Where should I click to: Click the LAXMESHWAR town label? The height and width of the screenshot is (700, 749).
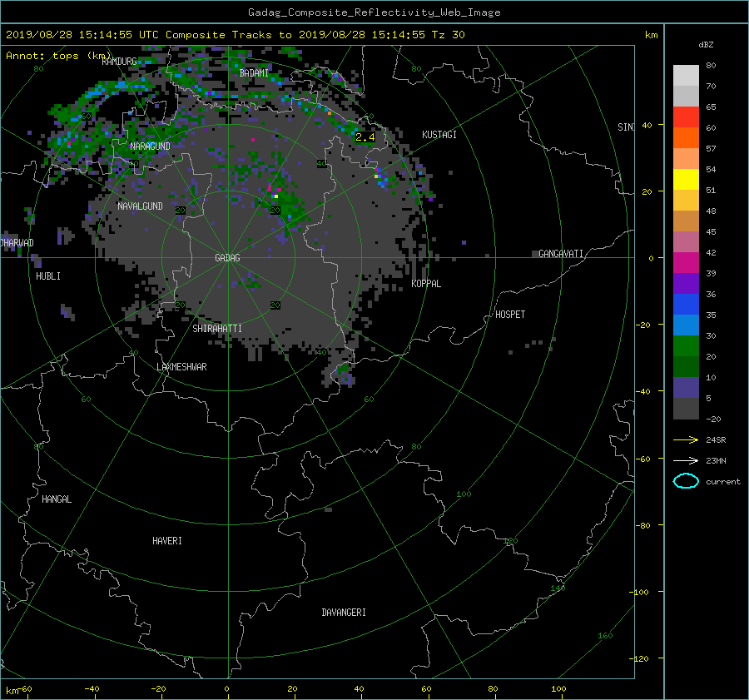[x=181, y=367]
